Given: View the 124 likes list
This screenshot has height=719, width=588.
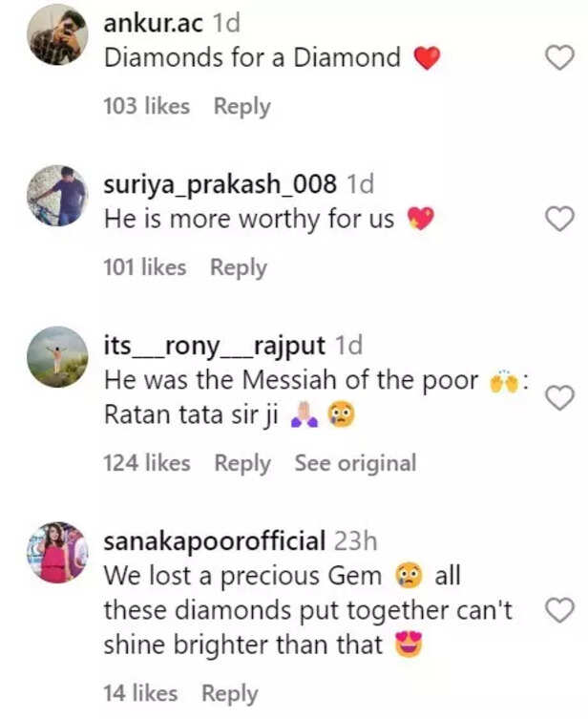Looking at the screenshot, I should [147, 464].
